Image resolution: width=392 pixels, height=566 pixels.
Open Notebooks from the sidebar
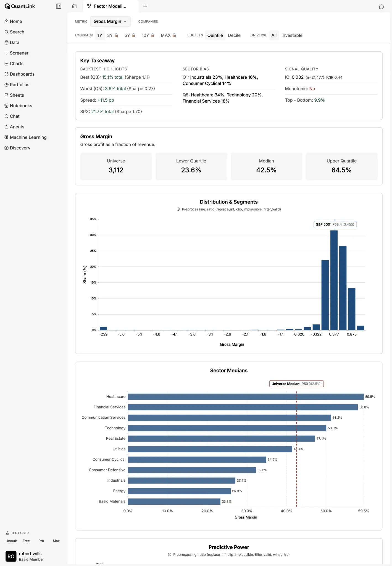pyautogui.click(x=21, y=106)
